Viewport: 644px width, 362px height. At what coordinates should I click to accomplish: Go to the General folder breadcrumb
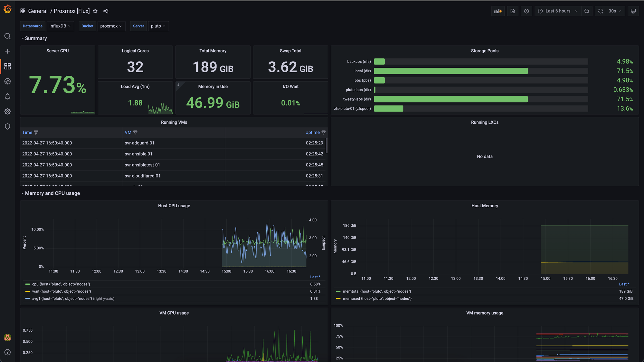click(x=38, y=11)
